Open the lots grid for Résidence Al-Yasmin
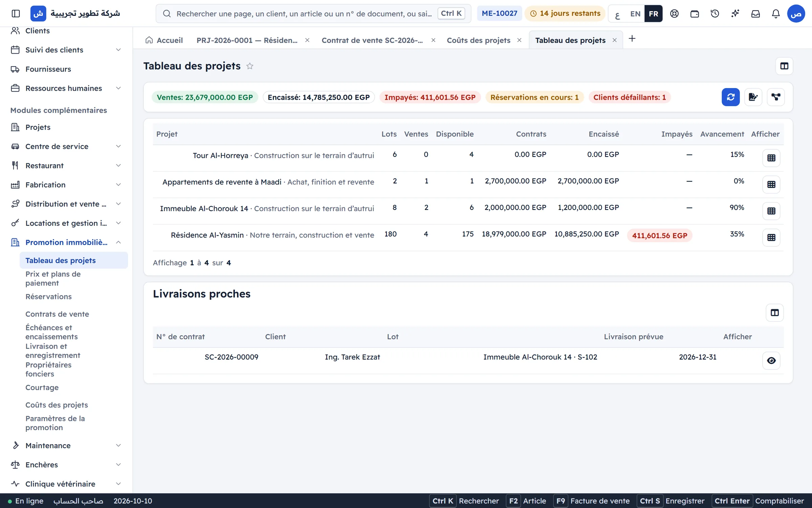This screenshot has height=508, width=812. pyautogui.click(x=771, y=237)
